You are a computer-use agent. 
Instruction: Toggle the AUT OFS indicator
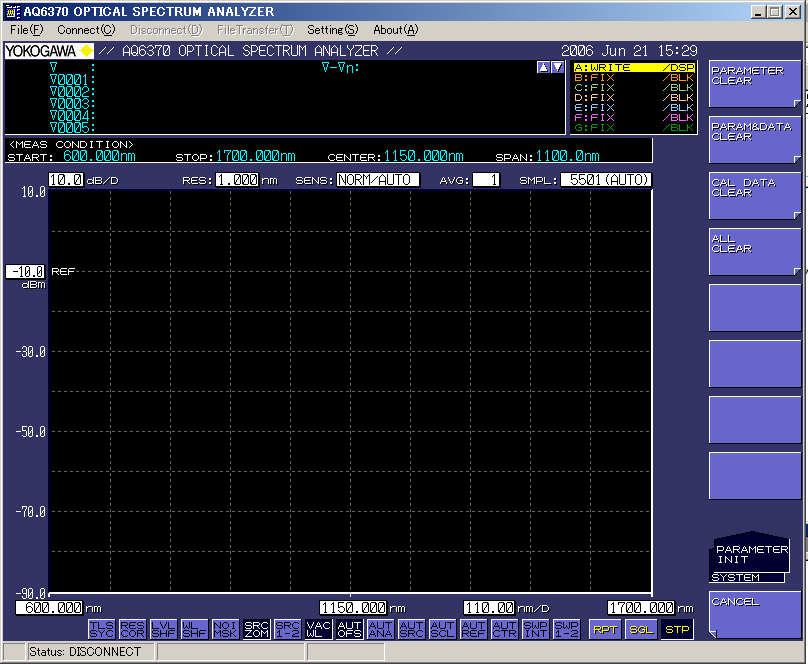point(349,629)
